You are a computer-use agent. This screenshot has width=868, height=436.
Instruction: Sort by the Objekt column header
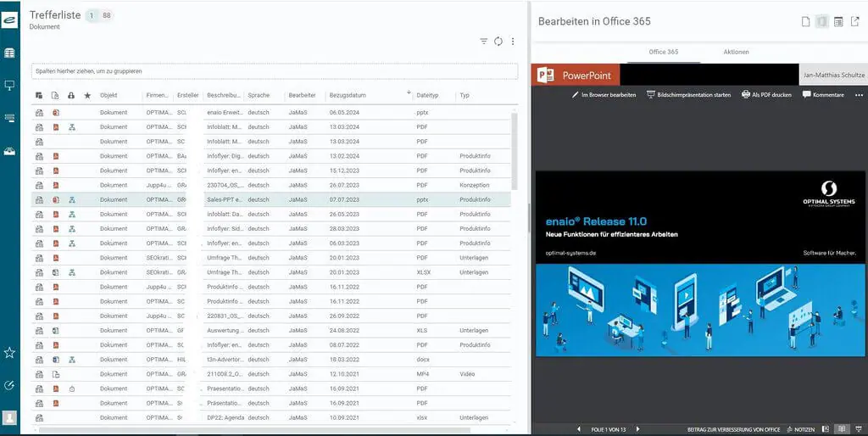[x=108, y=95]
